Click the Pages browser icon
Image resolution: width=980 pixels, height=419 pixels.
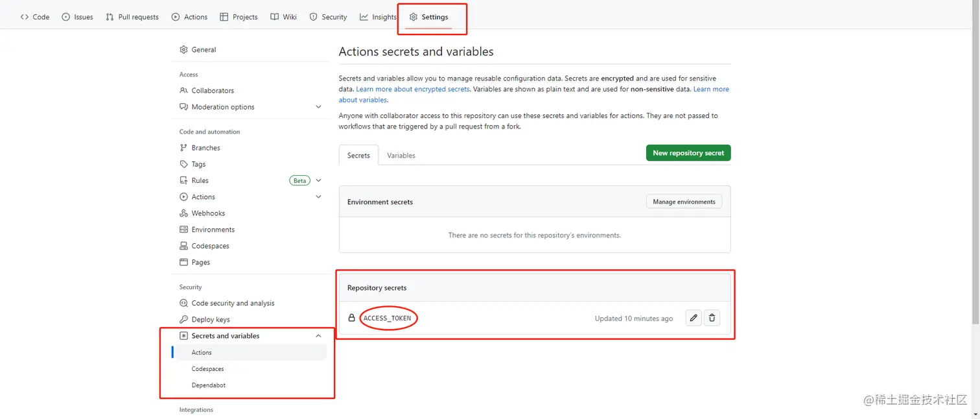pos(183,262)
